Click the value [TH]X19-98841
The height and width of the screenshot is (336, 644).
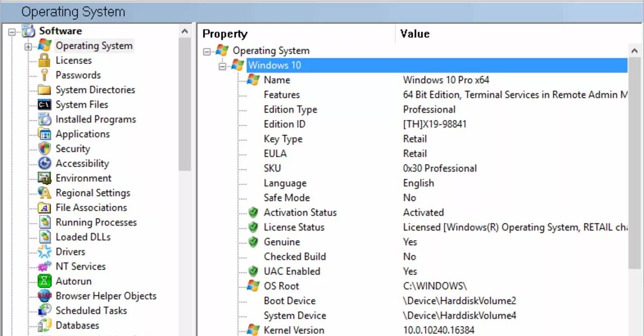[435, 124]
